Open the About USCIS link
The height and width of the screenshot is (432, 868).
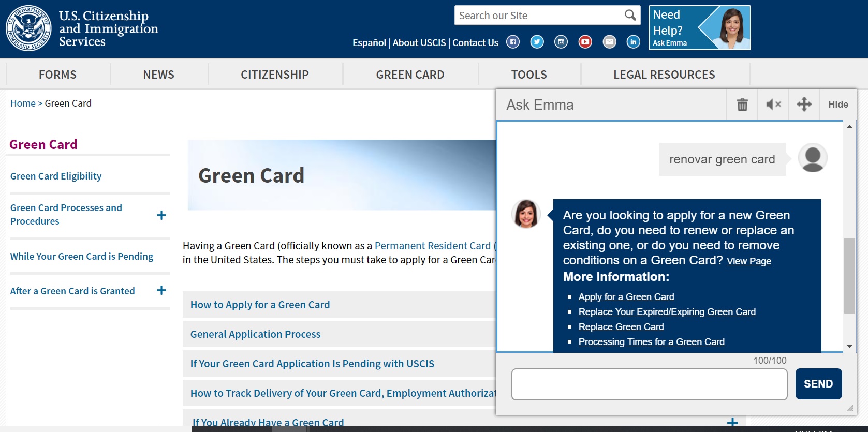[x=419, y=43]
